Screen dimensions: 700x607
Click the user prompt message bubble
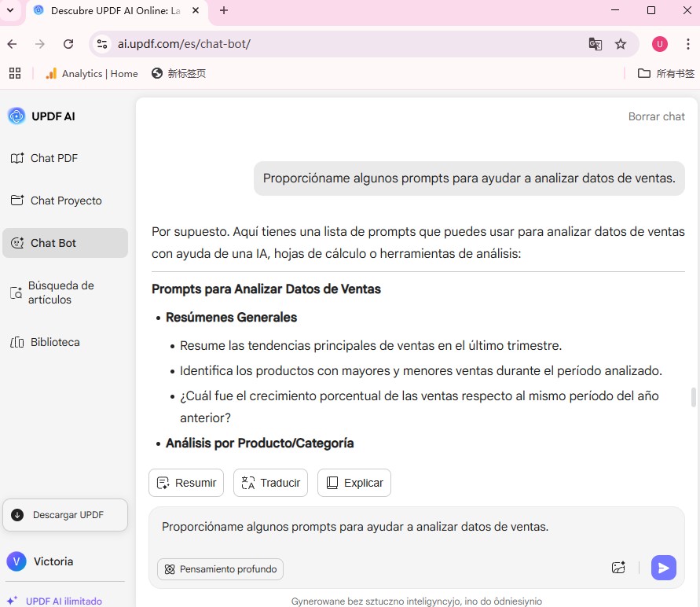coord(469,178)
